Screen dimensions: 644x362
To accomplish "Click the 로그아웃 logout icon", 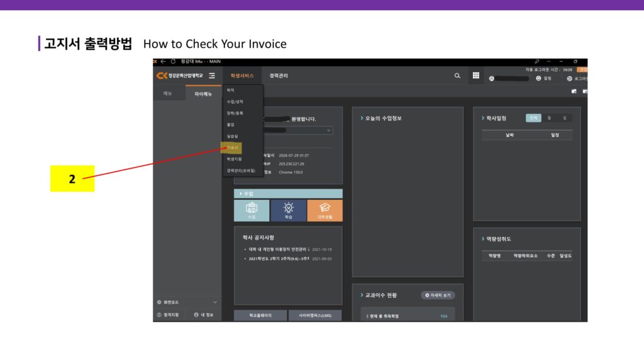I will tap(569, 79).
